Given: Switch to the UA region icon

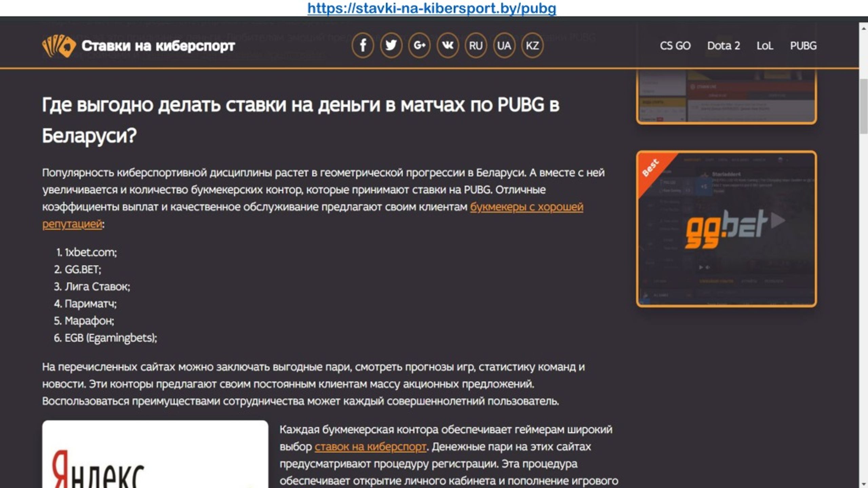Looking at the screenshot, I should (504, 45).
